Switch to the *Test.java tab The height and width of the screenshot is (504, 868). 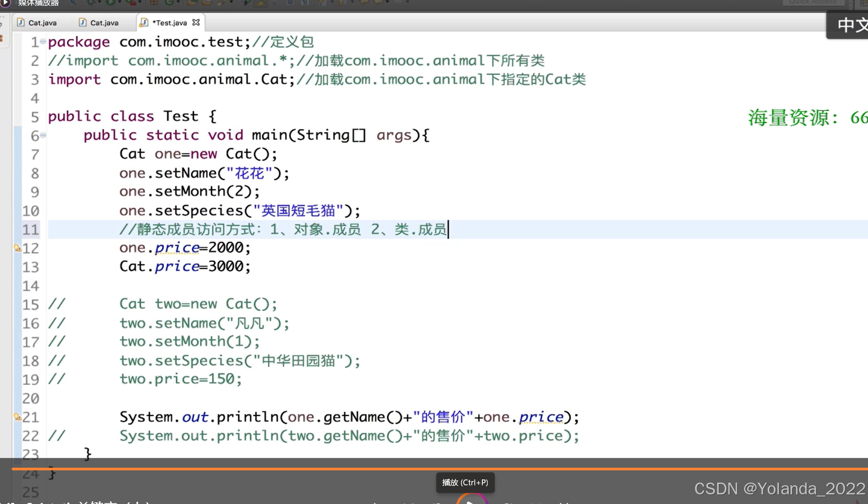[169, 22]
